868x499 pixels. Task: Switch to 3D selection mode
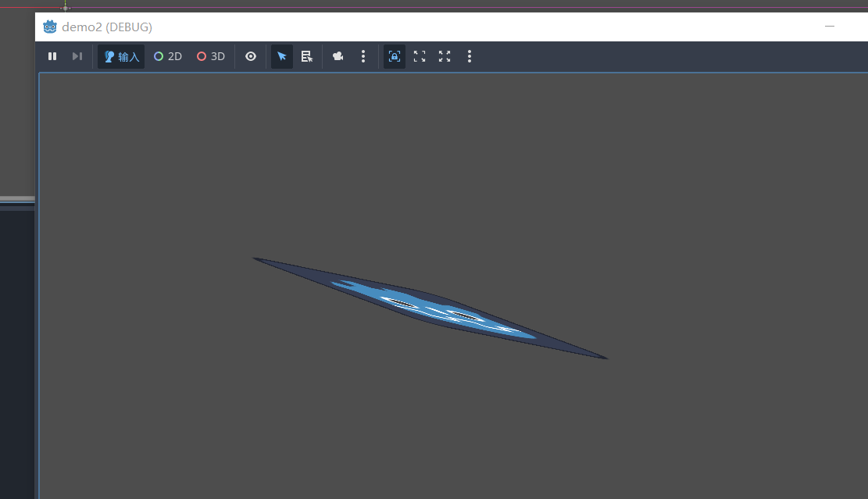211,56
